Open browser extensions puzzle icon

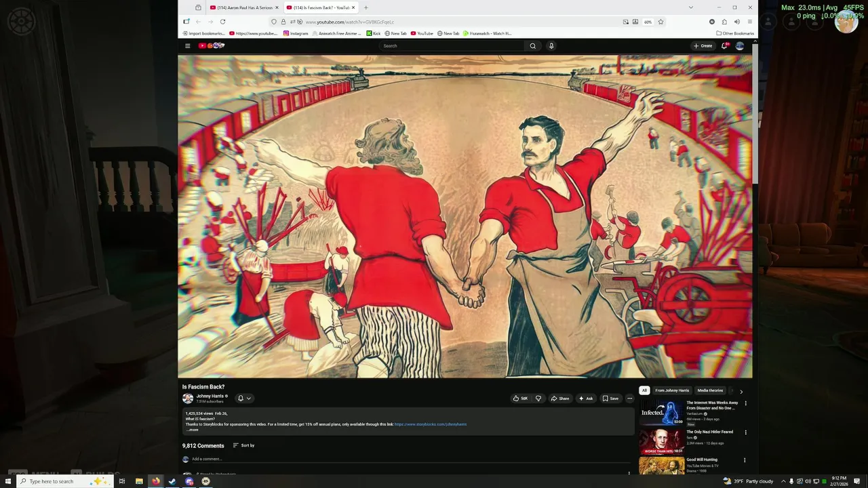pyautogui.click(x=724, y=22)
